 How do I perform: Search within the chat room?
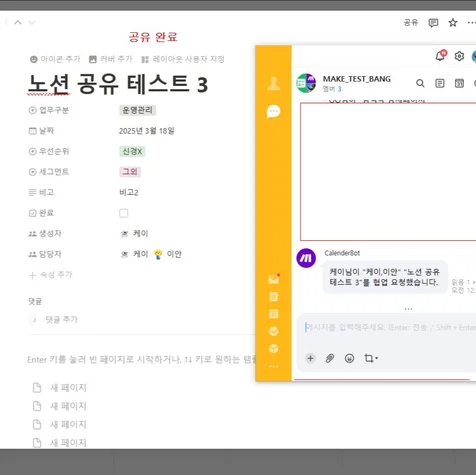click(x=420, y=83)
